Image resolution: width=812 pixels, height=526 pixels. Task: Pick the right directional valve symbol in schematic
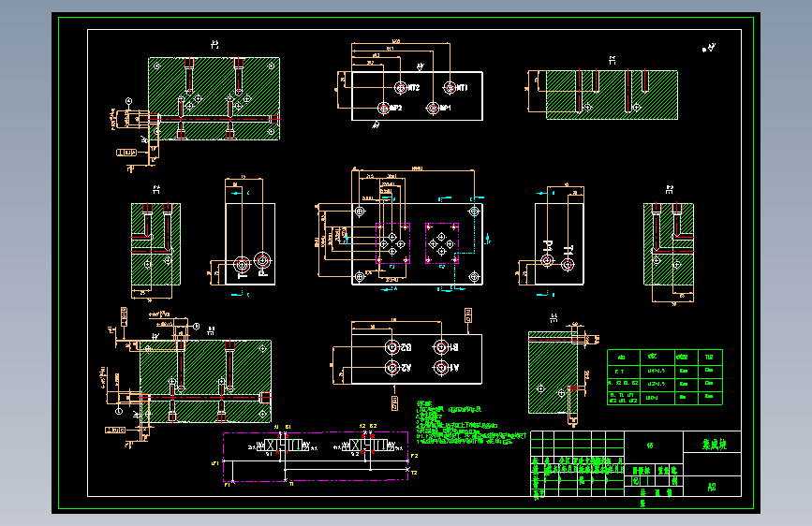368,446
